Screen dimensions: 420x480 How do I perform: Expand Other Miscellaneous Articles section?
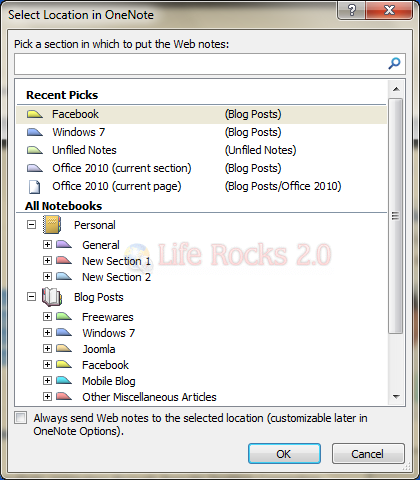(x=47, y=396)
